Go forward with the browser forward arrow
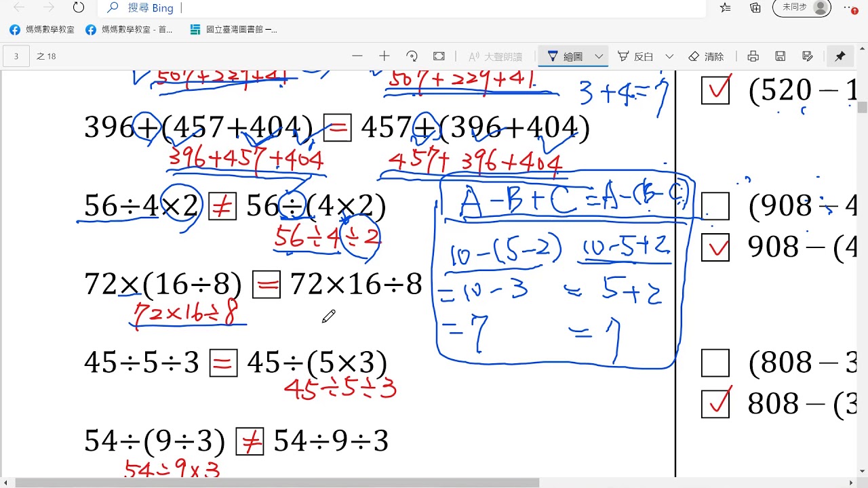 [x=49, y=7]
